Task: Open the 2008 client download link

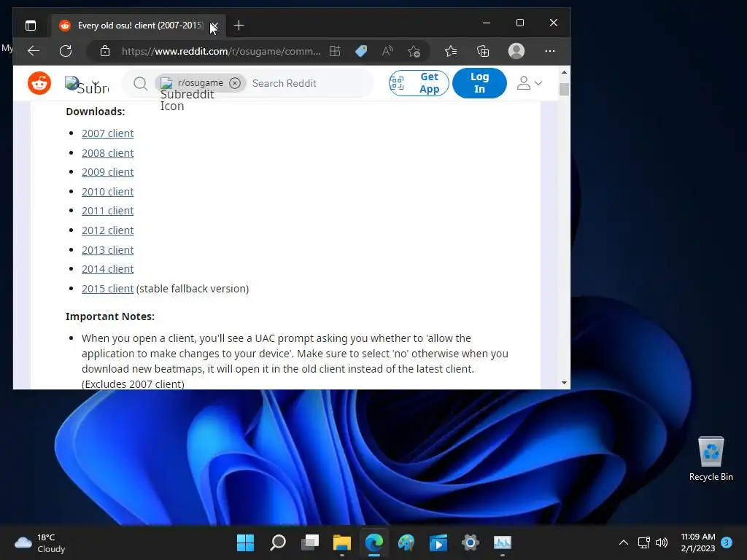Action: click(x=108, y=153)
